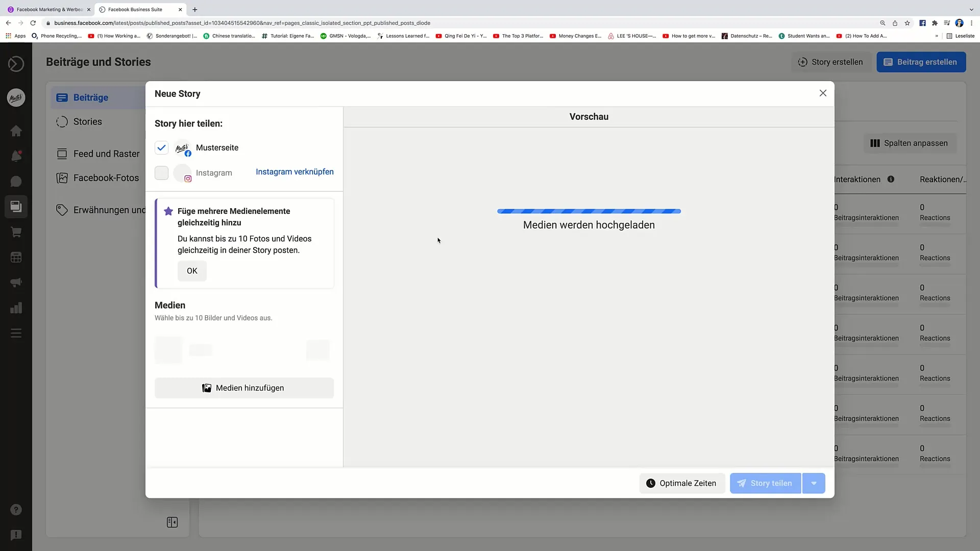The width and height of the screenshot is (980, 551).
Task: Expand Story teilen dropdown arrow
Action: tap(814, 483)
